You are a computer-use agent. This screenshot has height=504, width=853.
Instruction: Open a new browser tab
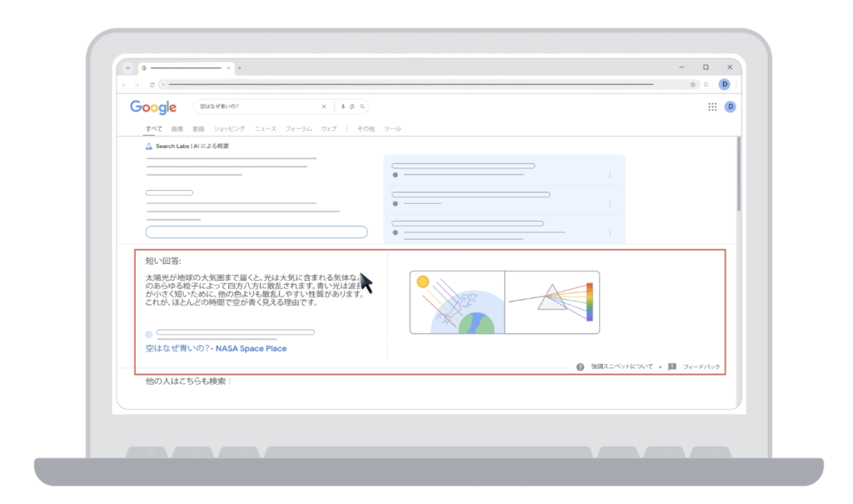(x=240, y=67)
